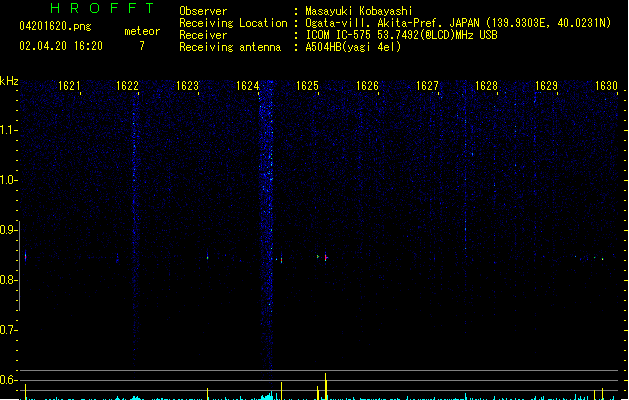Click the HROFFT title text

pos(102,8)
